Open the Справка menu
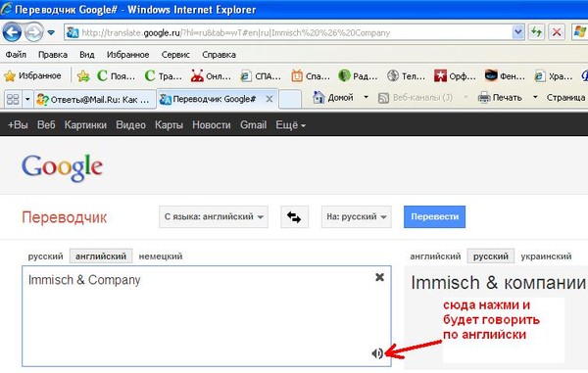588x373 pixels. click(x=219, y=55)
